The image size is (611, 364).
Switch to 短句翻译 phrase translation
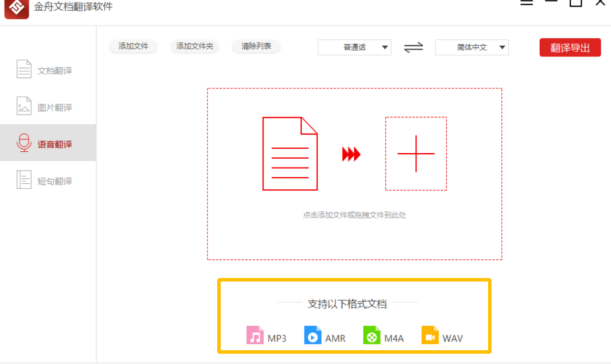(24, 180)
